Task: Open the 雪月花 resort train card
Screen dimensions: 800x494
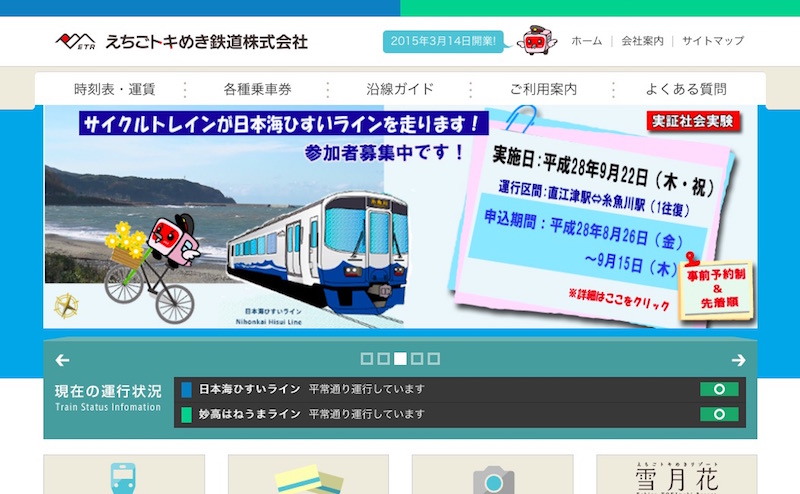Action: 677,474
